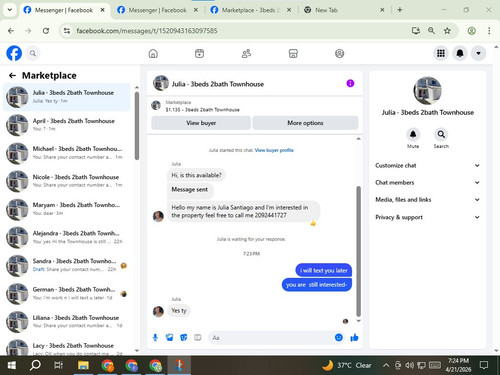
Task: Send a thumbs-up like
Action: coord(354,338)
